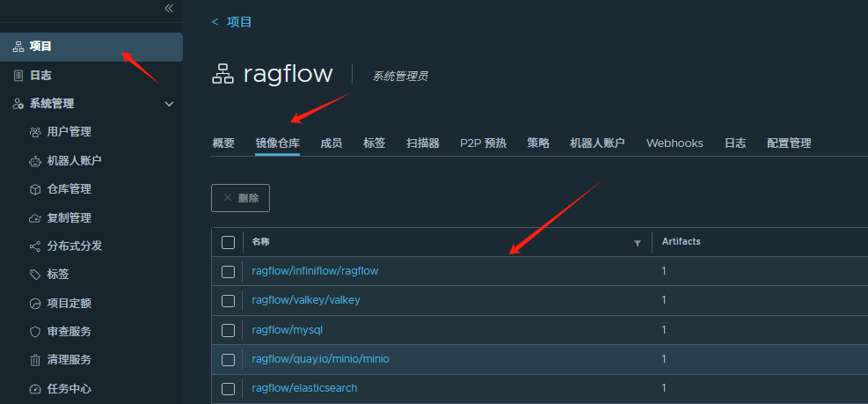Open the Webhooks tab
Image resolution: width=868 pixels, height=404 pixels.
(675, 143)
